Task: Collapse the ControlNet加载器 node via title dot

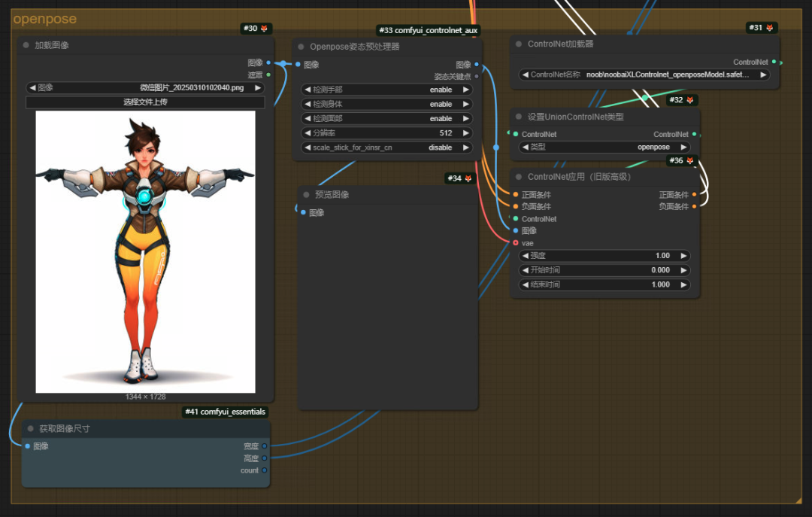Action: 518,44
